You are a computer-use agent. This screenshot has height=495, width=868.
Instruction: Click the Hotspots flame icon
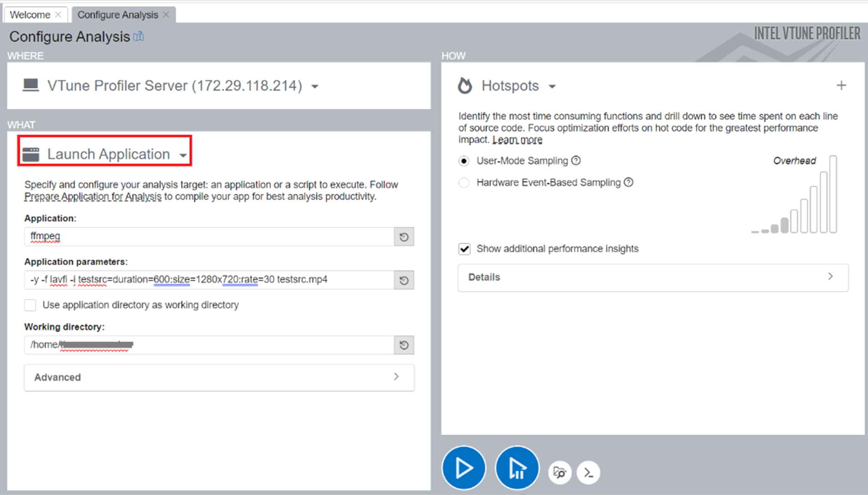[465, 86]
